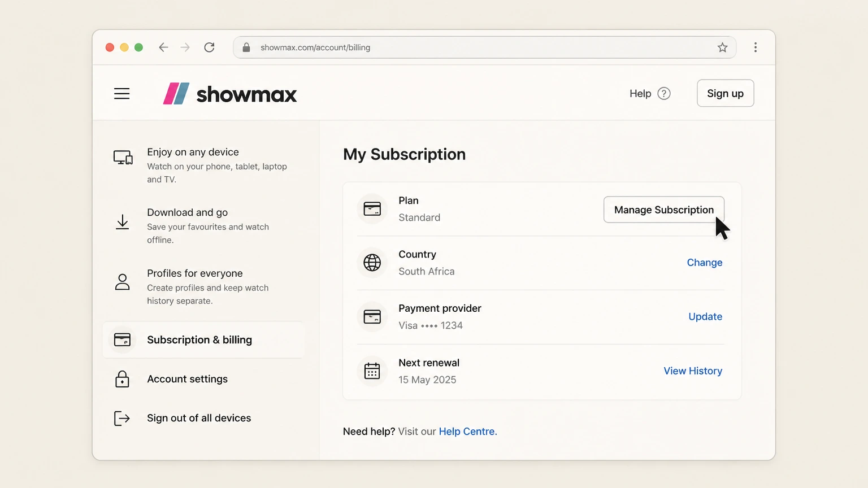Click Profiles for everyone heading
The width and height of the screenshot is (868, 488).
pyautogui.click(x=195, y=273)
